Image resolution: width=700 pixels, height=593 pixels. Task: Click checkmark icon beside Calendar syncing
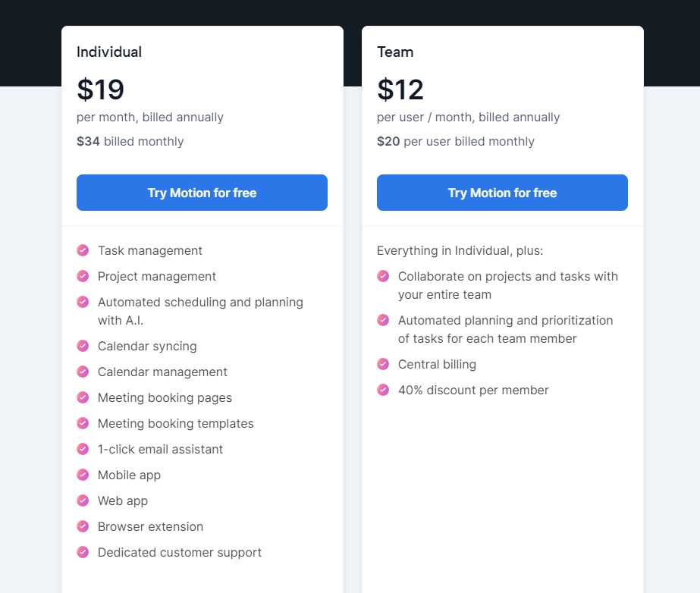[83, 346]
